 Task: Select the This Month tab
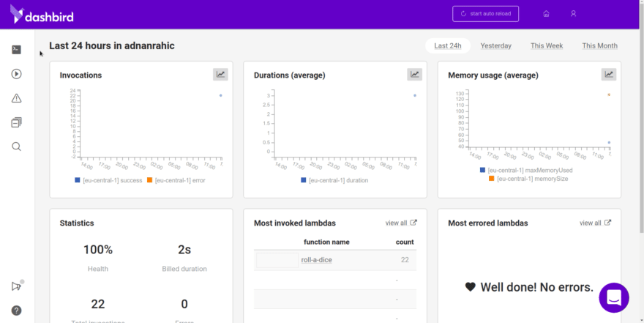coord(599,45)
